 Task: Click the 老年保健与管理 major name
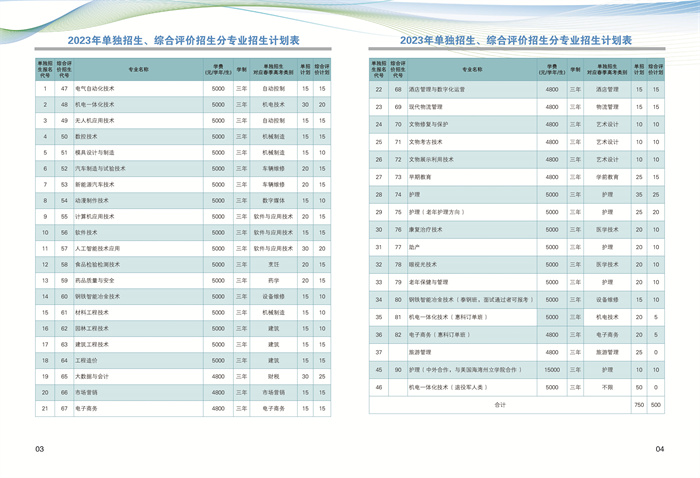pyautogui.click(x=428, y=282)
